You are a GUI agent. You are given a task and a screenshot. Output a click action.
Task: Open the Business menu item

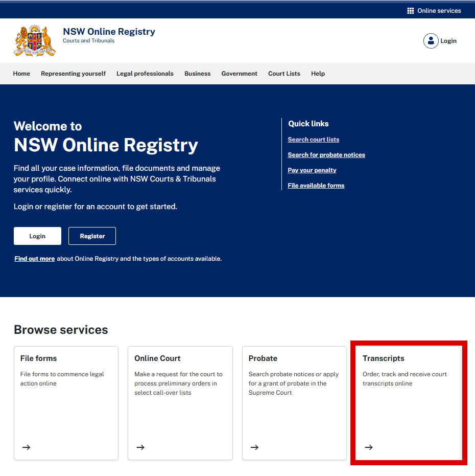tap(198, 74)
